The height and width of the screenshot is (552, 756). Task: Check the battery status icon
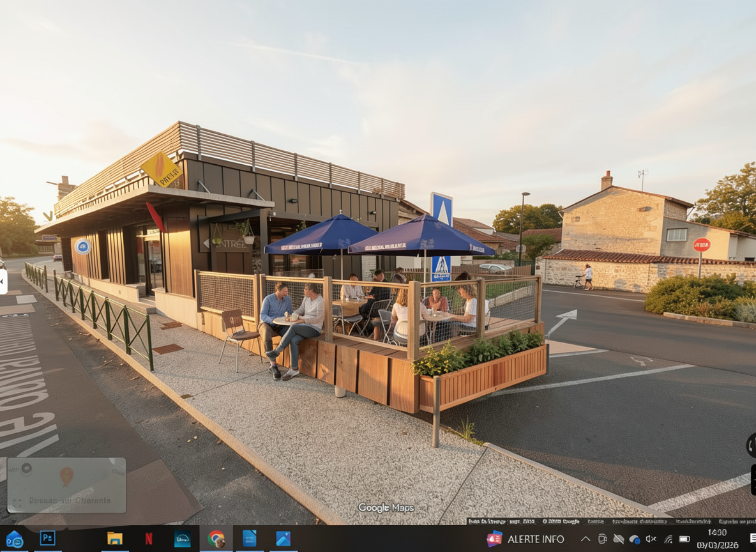684,539
